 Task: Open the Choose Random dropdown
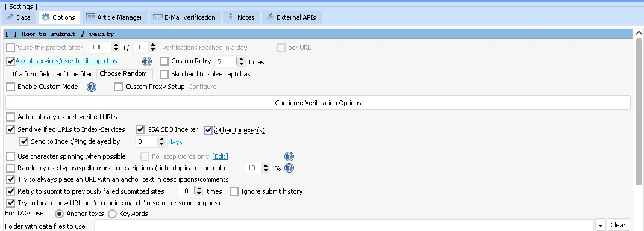pyautogui.click(x=125, y=74)
